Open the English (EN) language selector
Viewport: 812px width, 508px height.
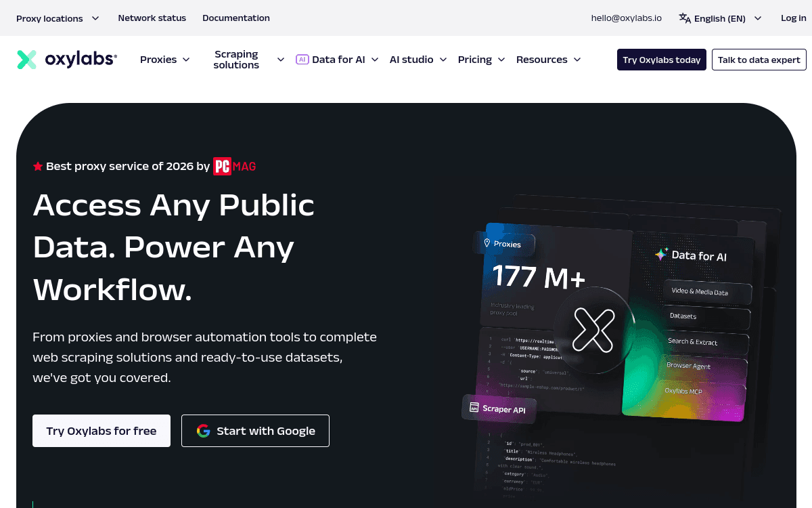719,18
